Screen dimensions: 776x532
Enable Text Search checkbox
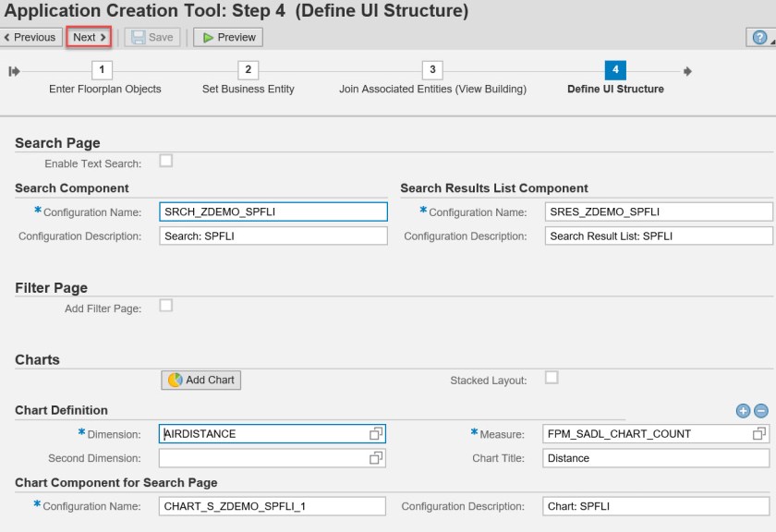pyautogui.click(x=166, y=162)
